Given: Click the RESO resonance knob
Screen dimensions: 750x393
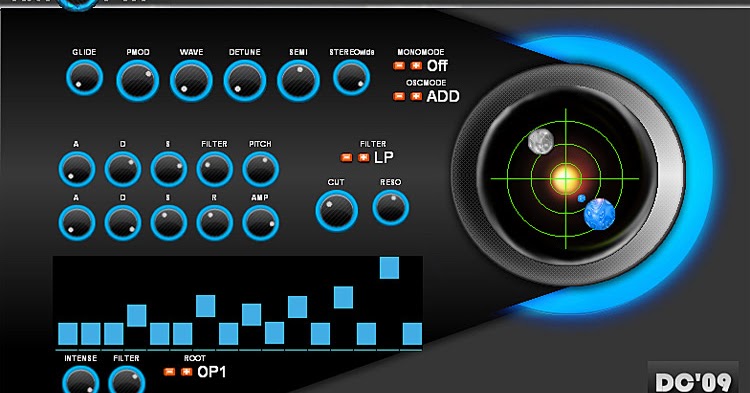Looking at the screenshot, I should tap(391, 208).
